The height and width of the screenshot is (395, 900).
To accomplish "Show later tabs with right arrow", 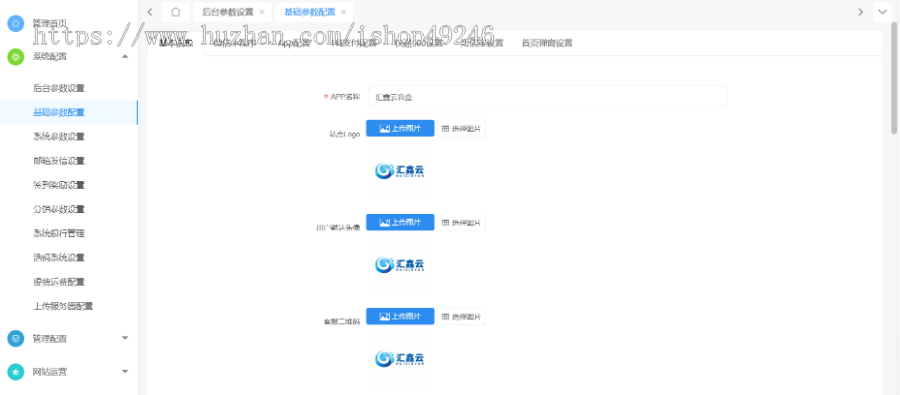I will (x=860, y=11).
